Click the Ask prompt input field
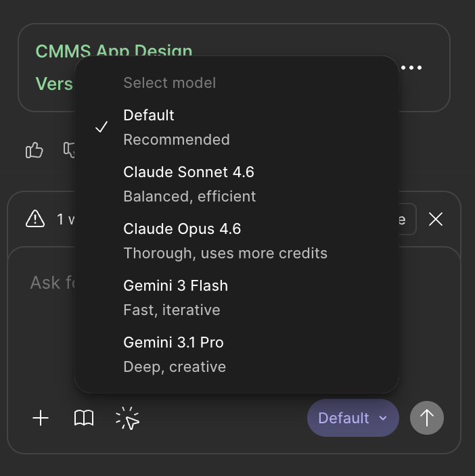 (51, 282)
